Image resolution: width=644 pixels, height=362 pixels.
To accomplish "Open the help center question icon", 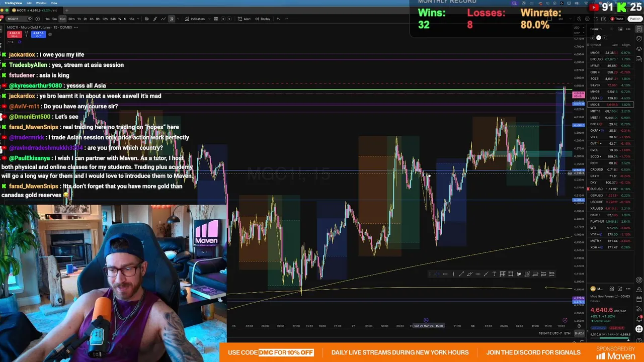I will coord(639,340).
